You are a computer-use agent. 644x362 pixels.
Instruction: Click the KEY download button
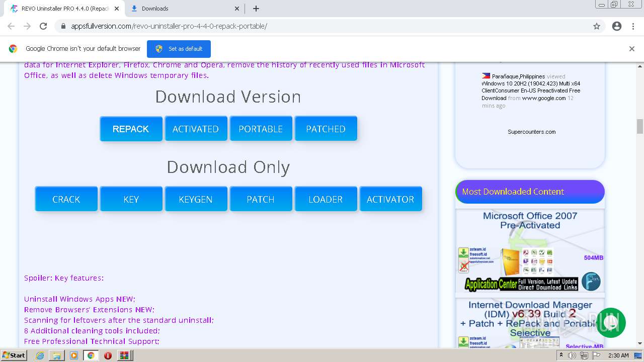[131, 199]
